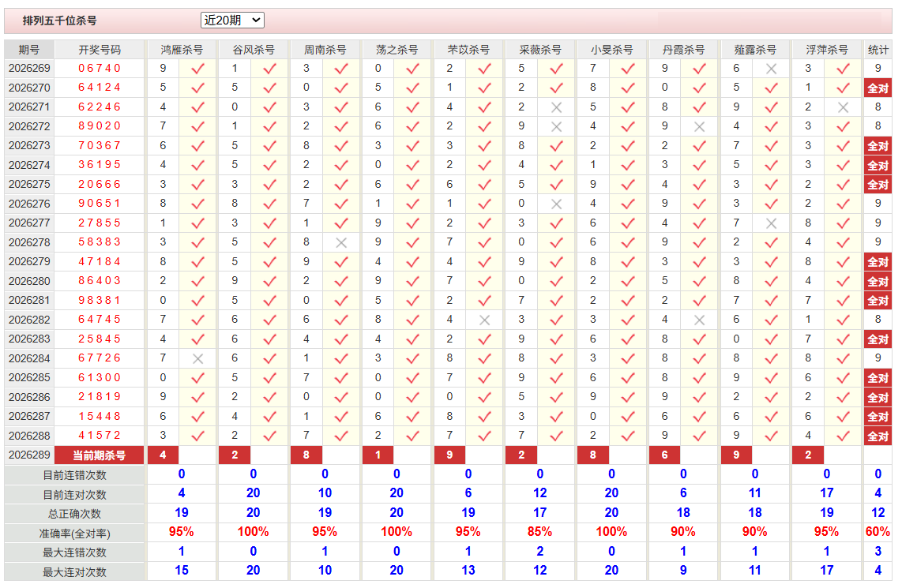The height and width of the screenshot is (588, 902).
Task: Click the 目前连对次数 row label
Action: [x=75, y=495]
